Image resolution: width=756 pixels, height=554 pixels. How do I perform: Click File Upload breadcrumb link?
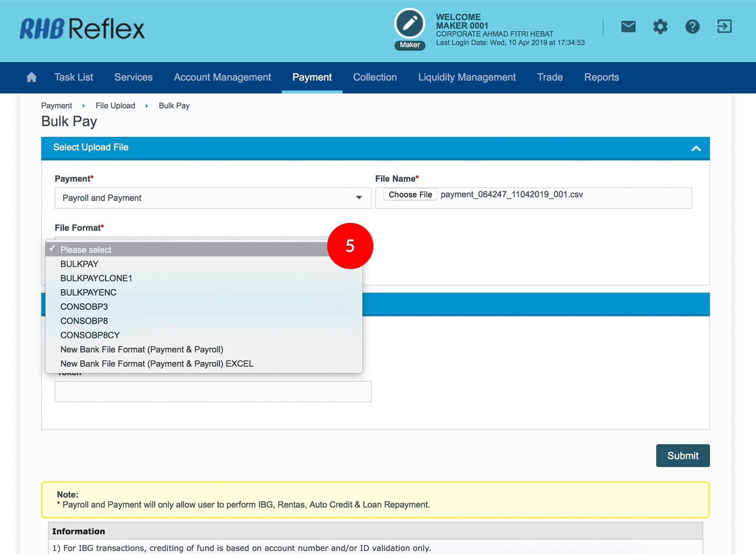[115, 106]
